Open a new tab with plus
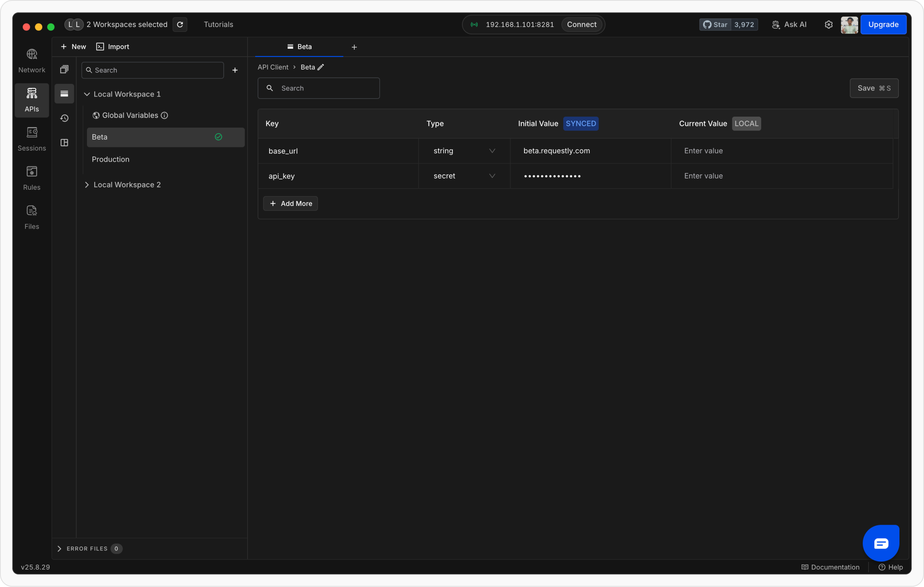Image resolution: width=924 pixels, height=587 pixels. pos(354,47)
